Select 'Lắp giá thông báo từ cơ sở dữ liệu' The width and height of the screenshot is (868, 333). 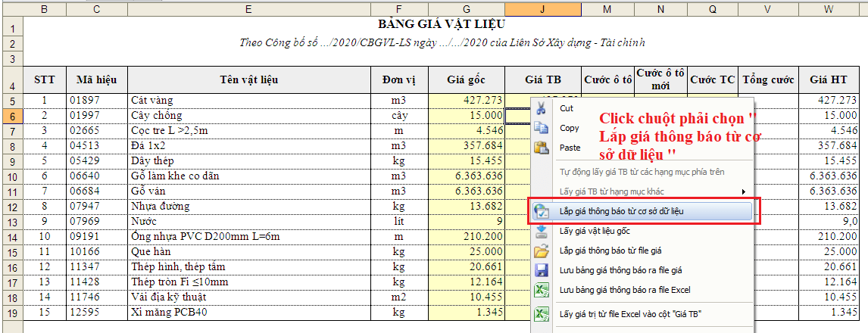pyautogui.click(x=621, y=211)
